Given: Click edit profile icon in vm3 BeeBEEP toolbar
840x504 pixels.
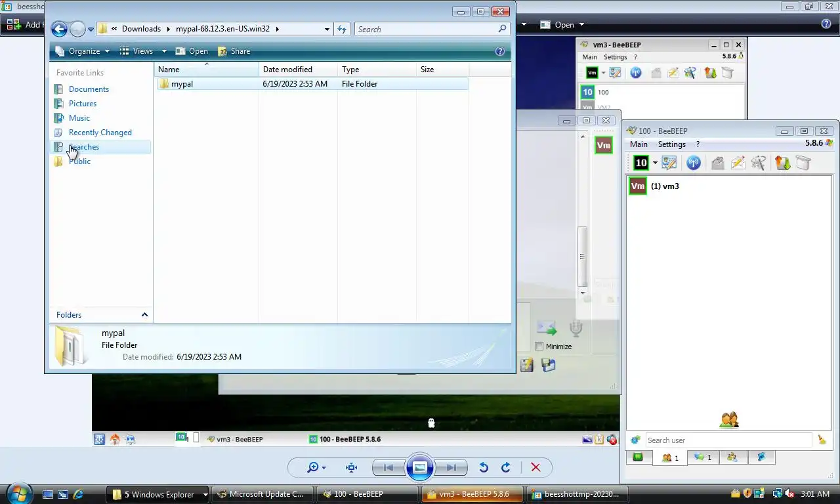Looking at the screenshot, I should click(x=615, y=73).
